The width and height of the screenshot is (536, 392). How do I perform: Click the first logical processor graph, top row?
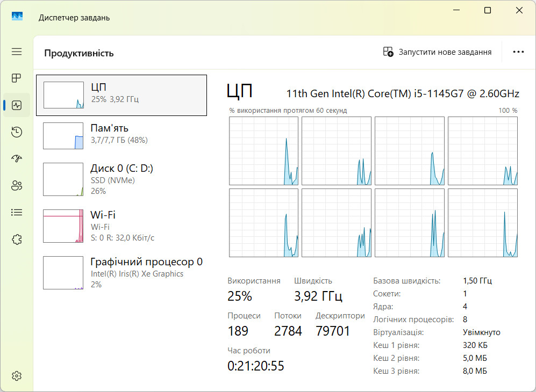click(263, 151)
